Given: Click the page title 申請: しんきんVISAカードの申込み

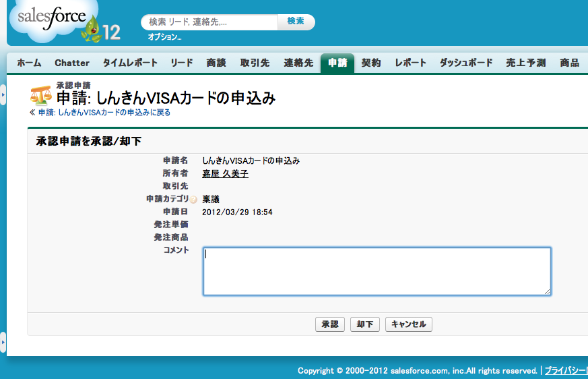Looking at the screenshot, I should 166,98.
